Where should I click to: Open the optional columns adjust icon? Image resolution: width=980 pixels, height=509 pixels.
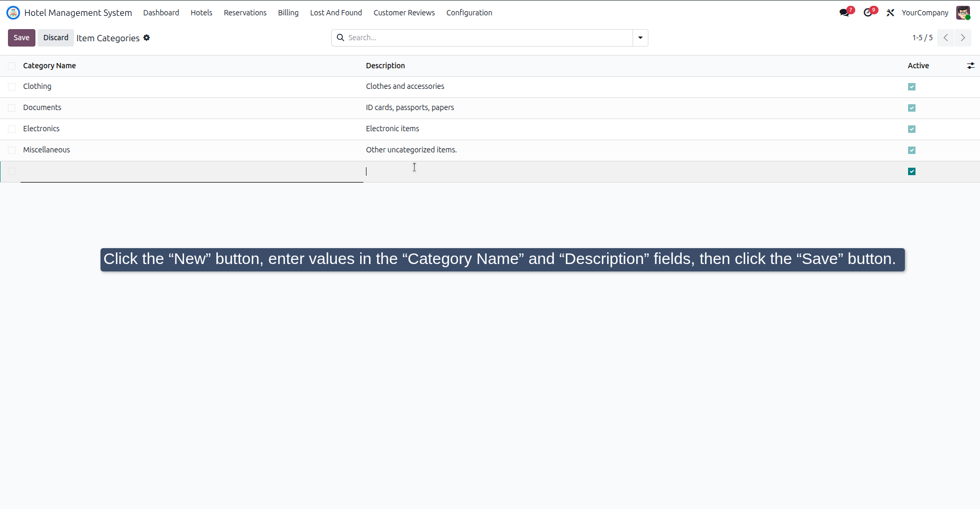click(x=970, y=66)
